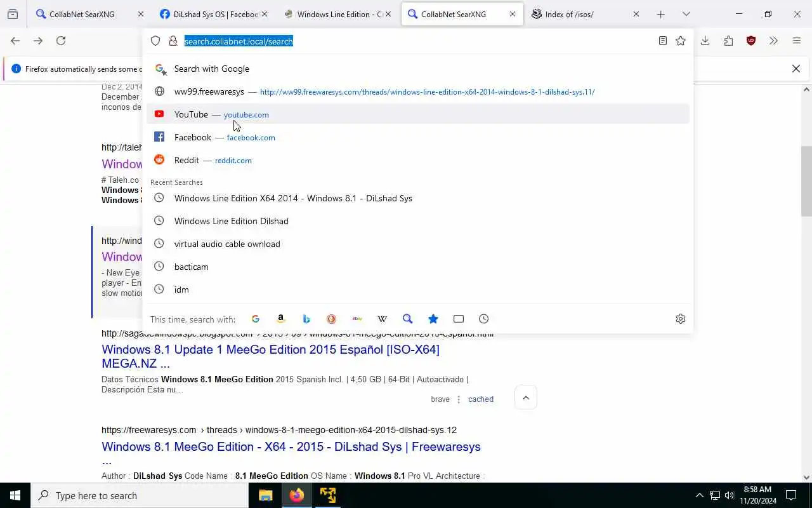Viewport: 812px width, 508px height.
Task: Search open tabs with the tab icon
Action: [x=459, y=319]
